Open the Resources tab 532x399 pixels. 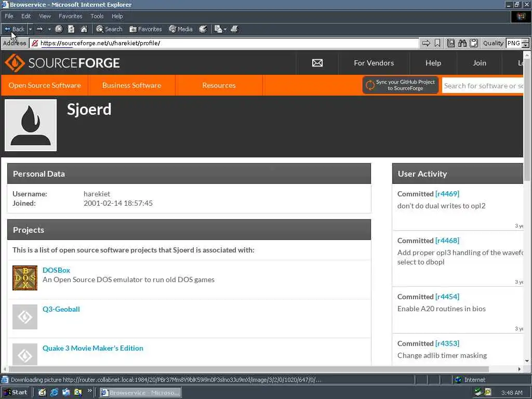tap(219, 85)
